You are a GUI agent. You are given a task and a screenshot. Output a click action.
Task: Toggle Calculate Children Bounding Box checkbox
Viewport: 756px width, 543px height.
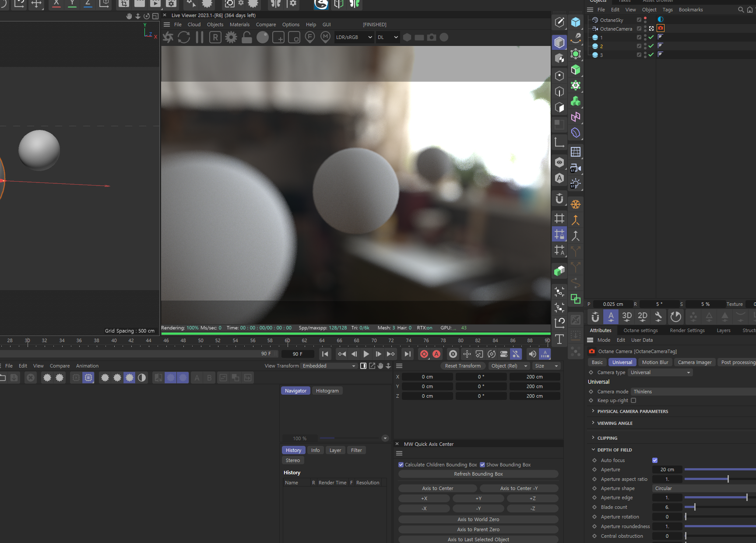[401, 465]
